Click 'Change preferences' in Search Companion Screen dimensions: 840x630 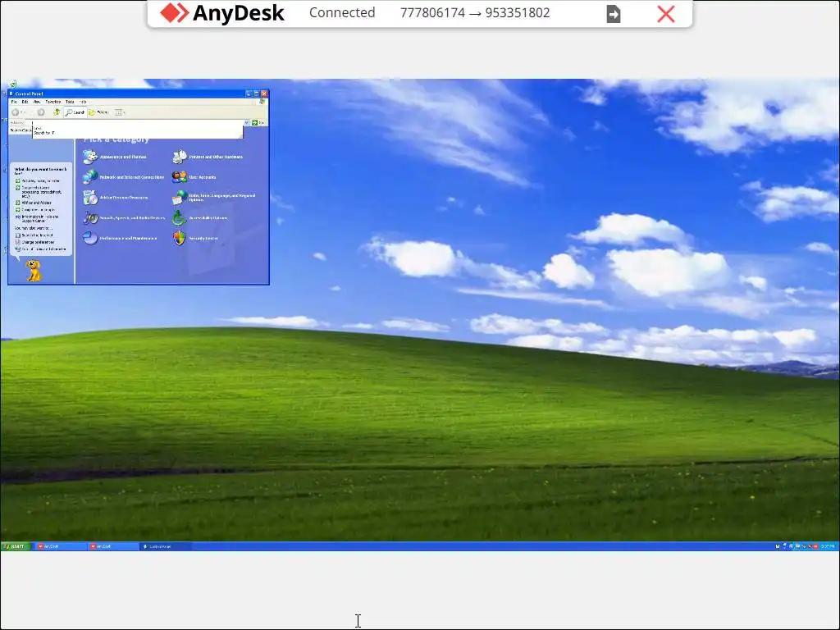click(x=34, y=242)
